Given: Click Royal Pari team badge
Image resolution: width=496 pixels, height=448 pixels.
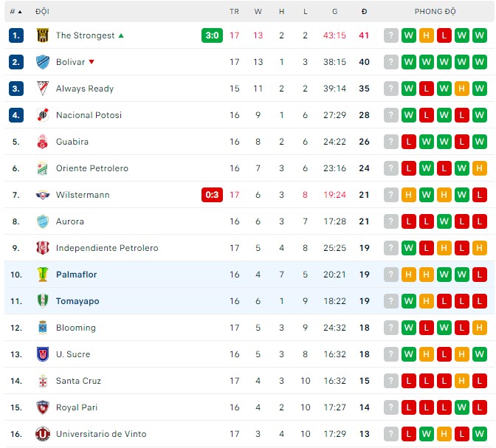Looking at the screenshot, I should point(42,407).
